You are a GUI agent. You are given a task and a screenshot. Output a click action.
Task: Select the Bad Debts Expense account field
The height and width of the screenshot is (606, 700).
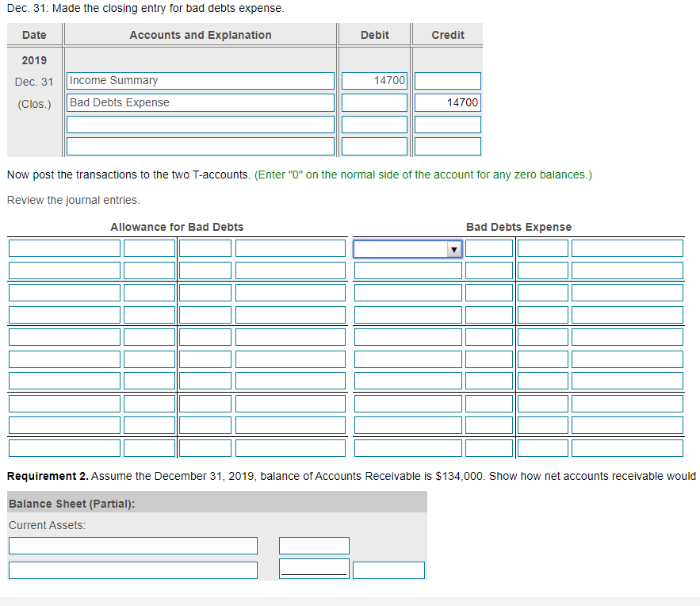201,102
